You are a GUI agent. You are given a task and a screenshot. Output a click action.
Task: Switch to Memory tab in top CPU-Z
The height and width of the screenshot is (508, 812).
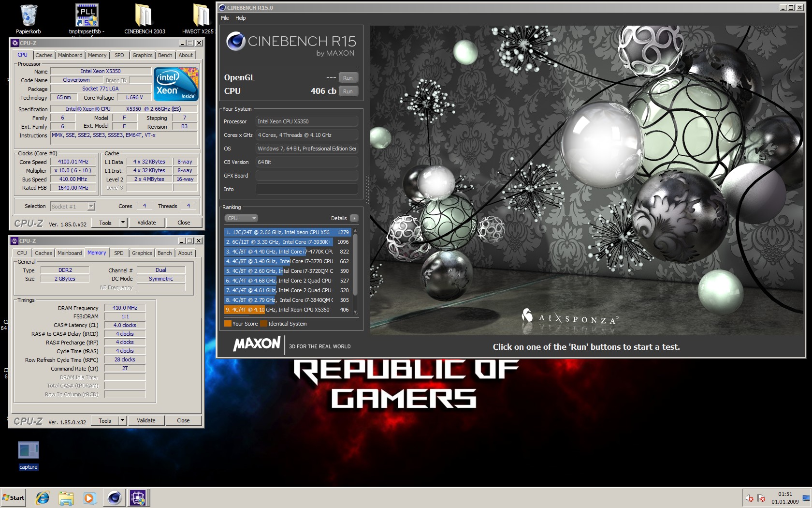tap(97, 55)
